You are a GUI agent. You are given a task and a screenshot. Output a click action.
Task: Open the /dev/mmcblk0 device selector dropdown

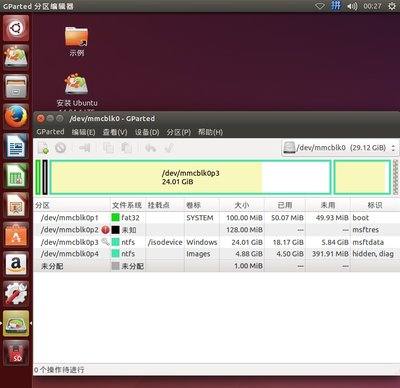pos(339,148)
